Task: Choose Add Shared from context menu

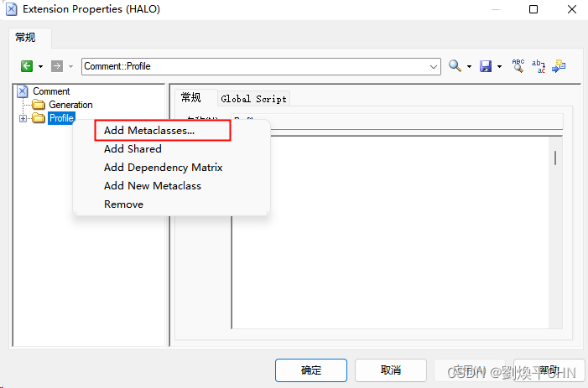Action: click(x=133, y=149)
